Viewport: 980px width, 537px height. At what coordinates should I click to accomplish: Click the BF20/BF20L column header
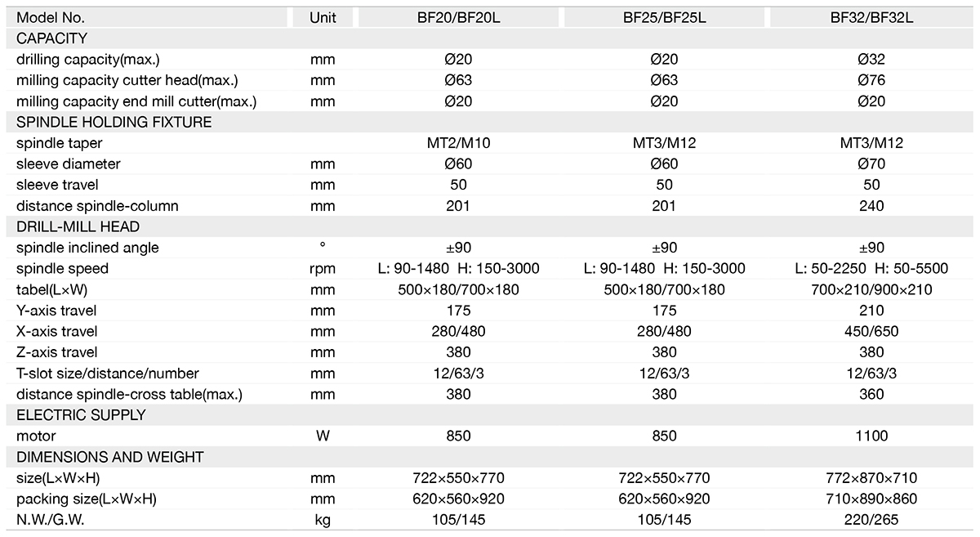pyautogui.click(x=458, y=17)
